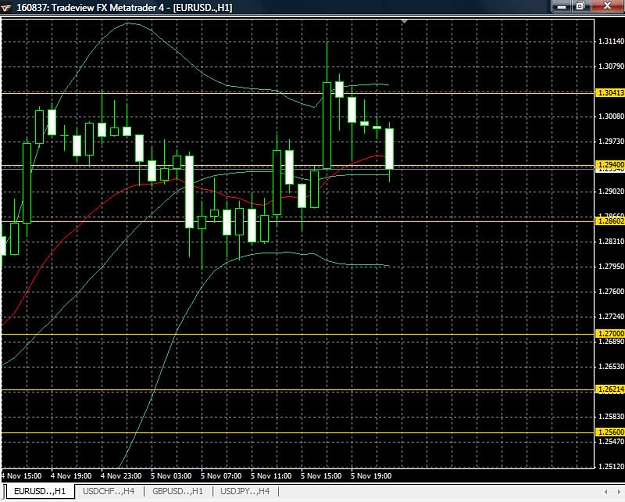
Task: Click the 1.26530 price scale value
Action: point(611,366)
